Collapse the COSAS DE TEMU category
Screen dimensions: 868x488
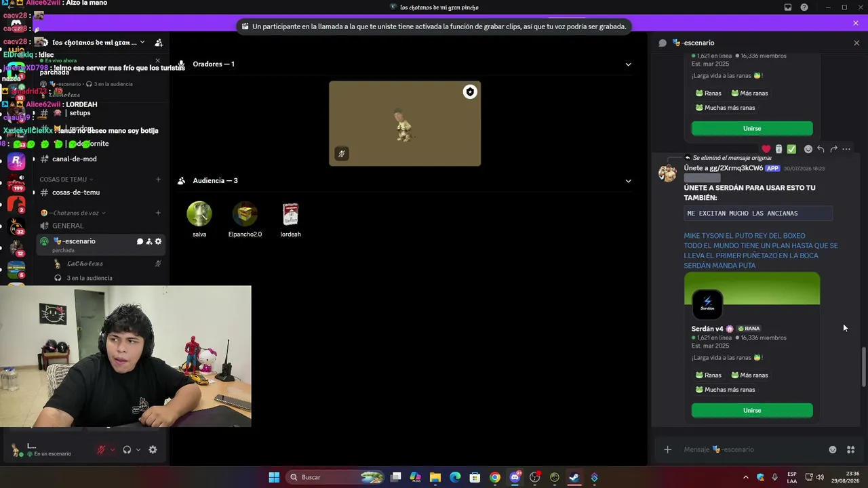coord(66,180)
